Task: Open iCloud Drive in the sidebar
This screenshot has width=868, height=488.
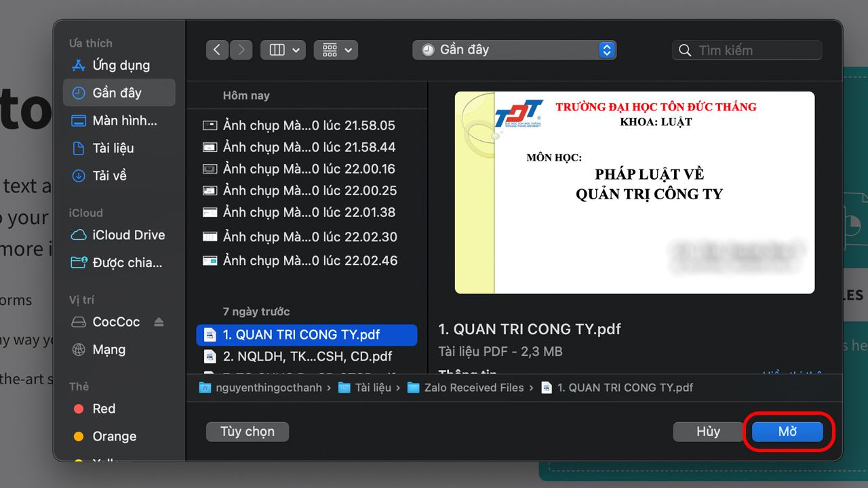Action: tap(119, 235)
